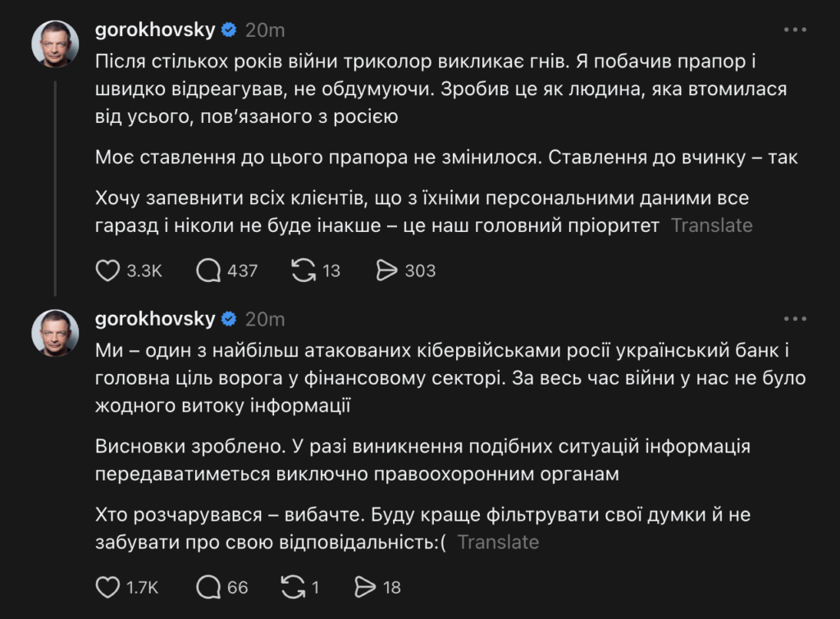The height and width of the screenshot is (619, 840).
Task: Open replies on the 437-comment post
Action: pos(208,271)
